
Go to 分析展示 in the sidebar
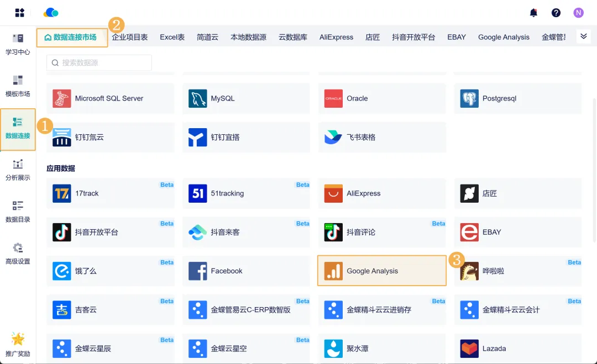18,170
